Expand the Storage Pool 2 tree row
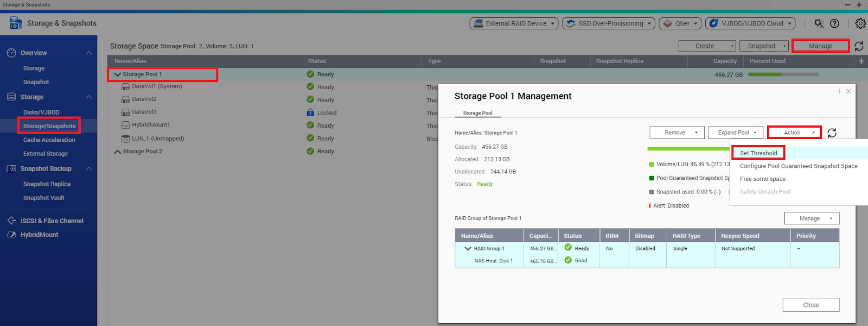Image resolution: width=868 pixels, height=326 pixels. point(117,152)
